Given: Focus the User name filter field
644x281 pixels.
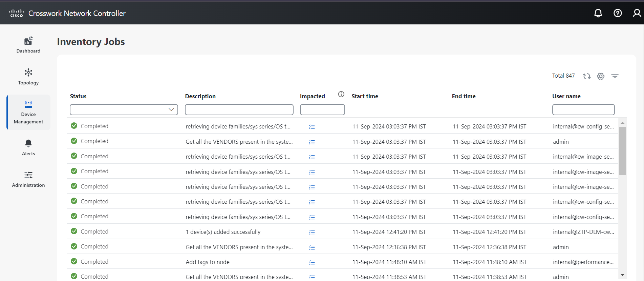Looking at the screenshot, I should 583,109.
